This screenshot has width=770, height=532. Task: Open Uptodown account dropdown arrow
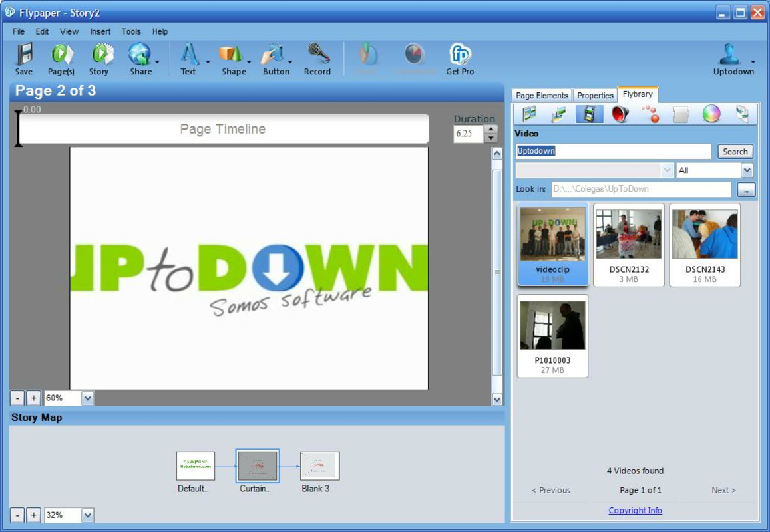pos(753,62)
